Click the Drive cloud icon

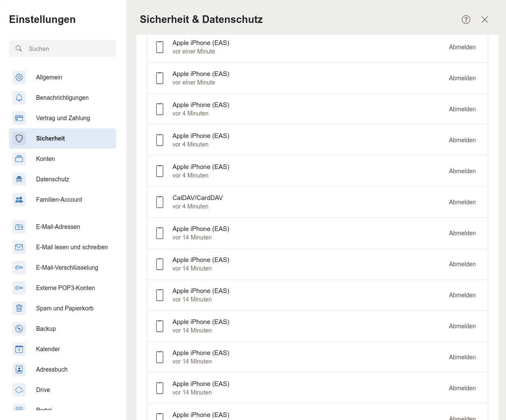[x=19, y=390]
